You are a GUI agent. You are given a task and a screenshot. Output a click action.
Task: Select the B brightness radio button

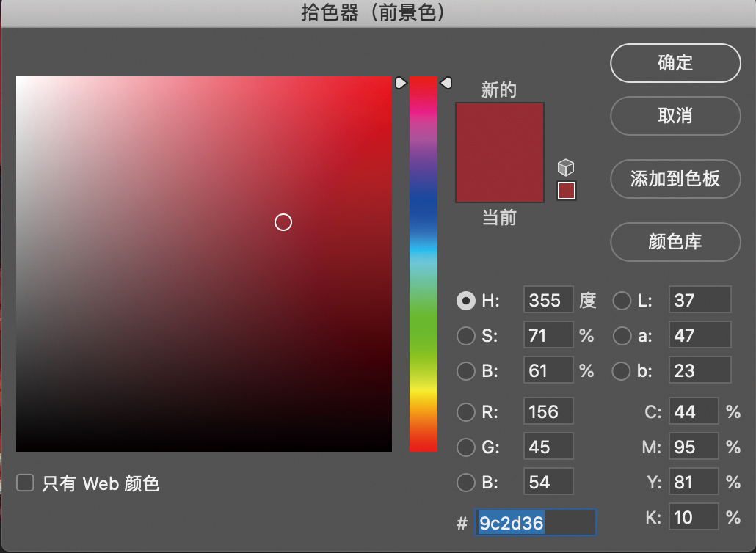pos(466,371)
